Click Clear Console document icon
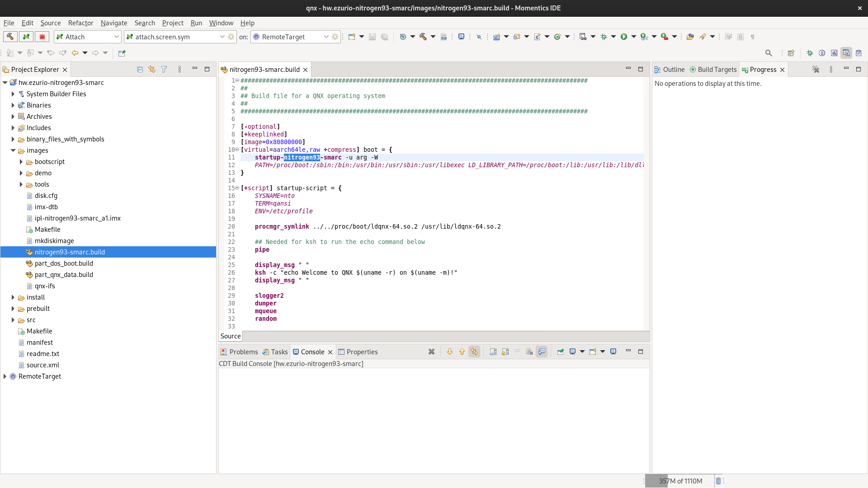Screen dimensions: 868x488 tap(529, 352)
